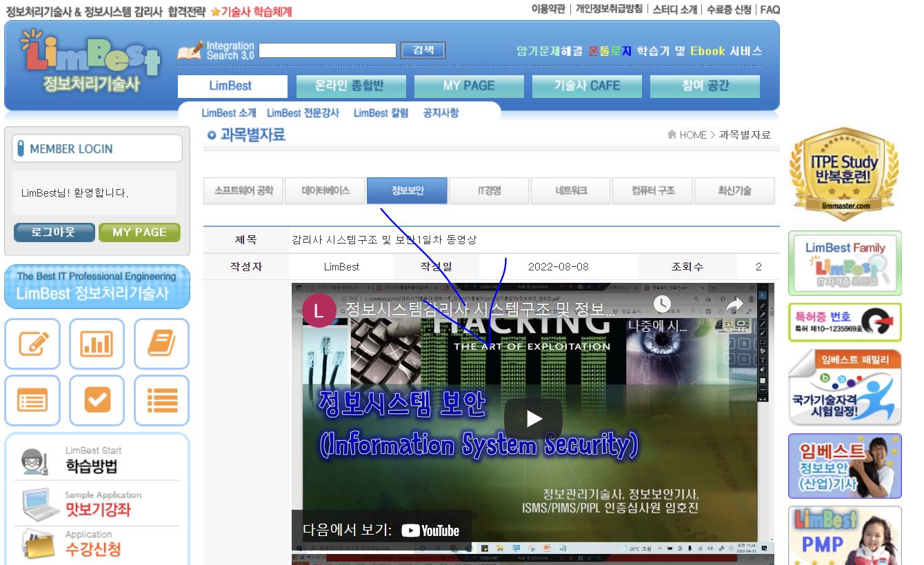This screenshot has height=565, width=924.
Task: Click the pencil edit icon in sidebar
Action: pos(32,344)
